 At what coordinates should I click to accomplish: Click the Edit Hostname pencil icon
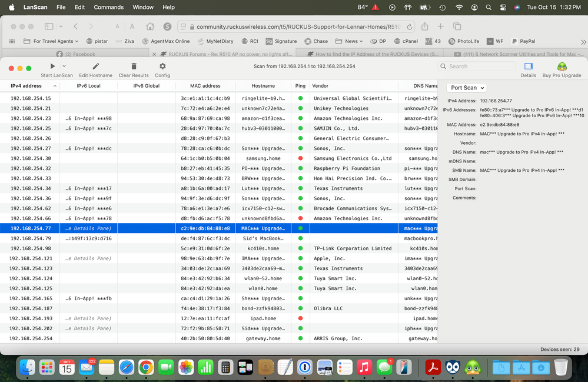(x=96, y=67)
